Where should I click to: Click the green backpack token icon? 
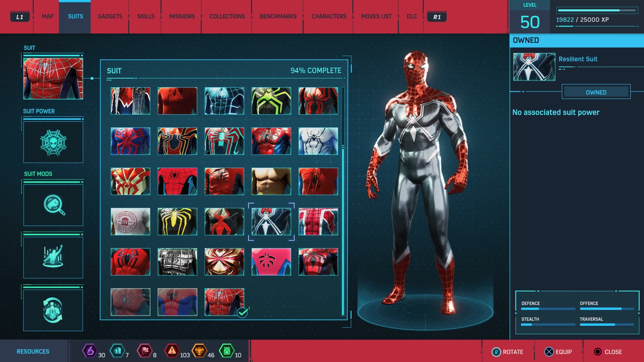click(226, 351)
